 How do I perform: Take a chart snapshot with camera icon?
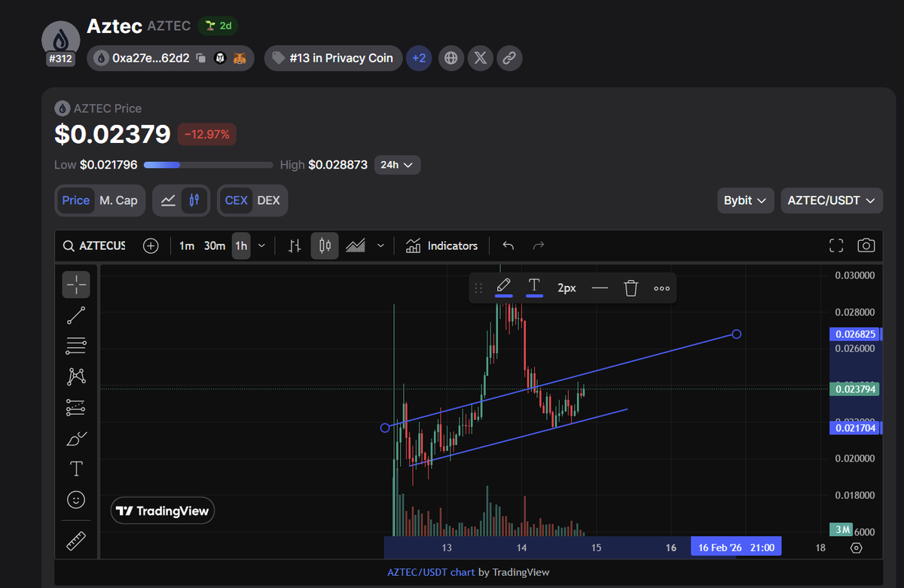point(866,245)
